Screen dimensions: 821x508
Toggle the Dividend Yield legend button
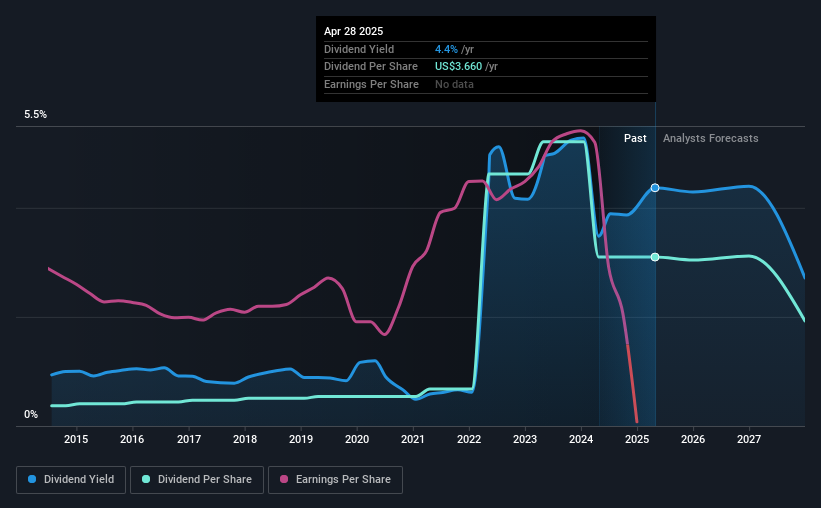click(x=71, y=480)
